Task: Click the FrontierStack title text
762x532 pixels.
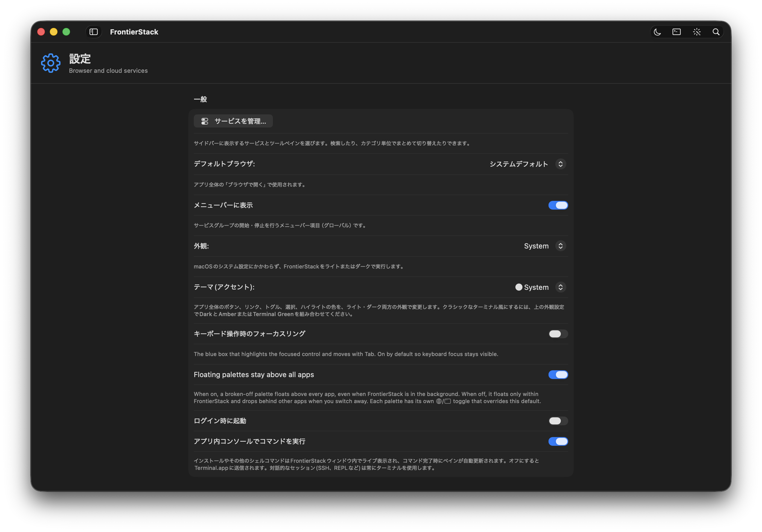Action: (x=134, y=32)
